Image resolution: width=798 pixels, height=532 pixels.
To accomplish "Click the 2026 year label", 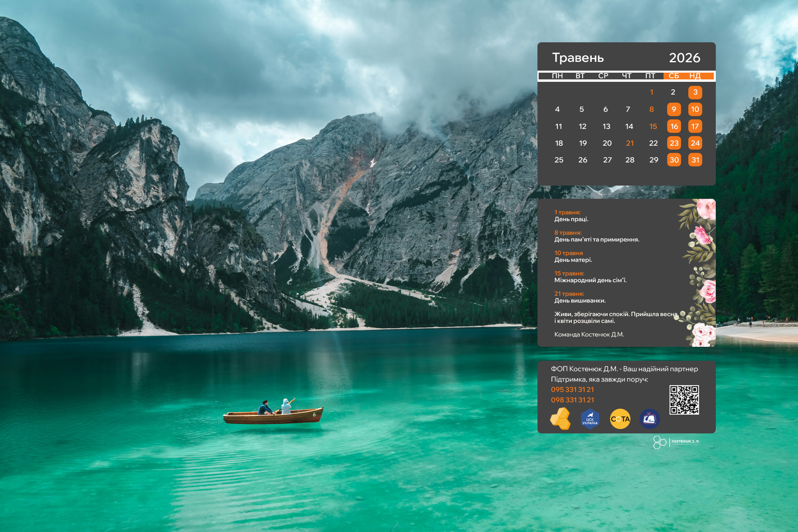I will click(x=685, y=58).
